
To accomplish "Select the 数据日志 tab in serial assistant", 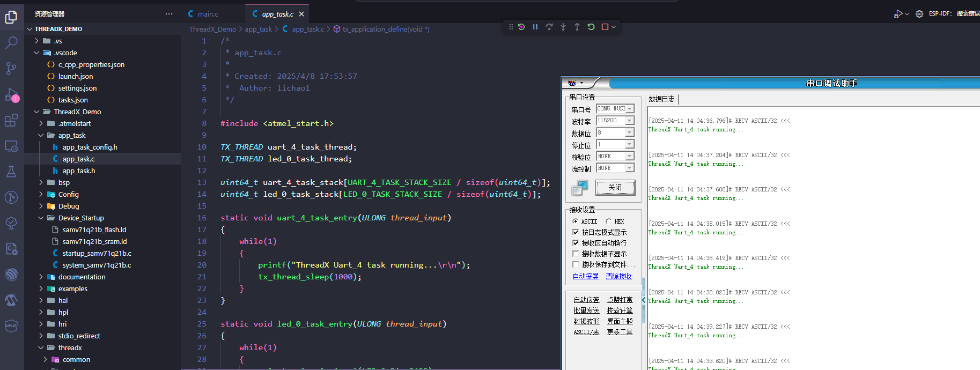I will coord(662,99).
